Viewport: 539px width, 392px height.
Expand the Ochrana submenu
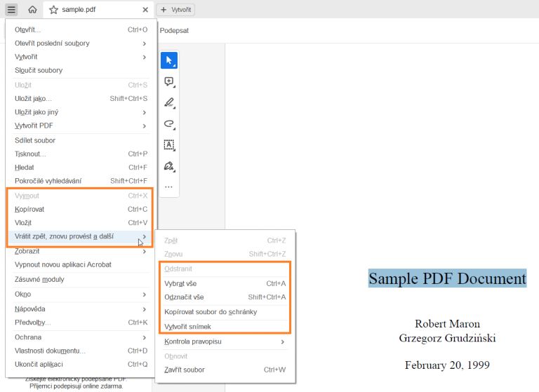[81, 337]
